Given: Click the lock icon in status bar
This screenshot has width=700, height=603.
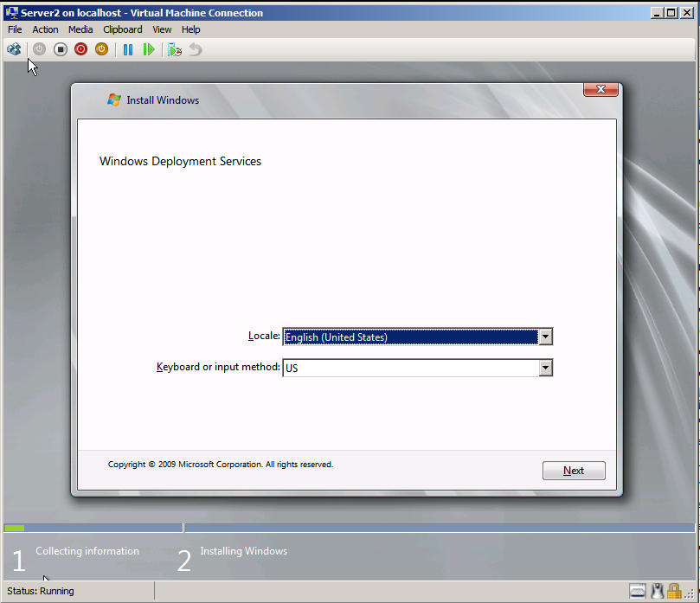Looking at the screenshot, I should coord(674,591).
